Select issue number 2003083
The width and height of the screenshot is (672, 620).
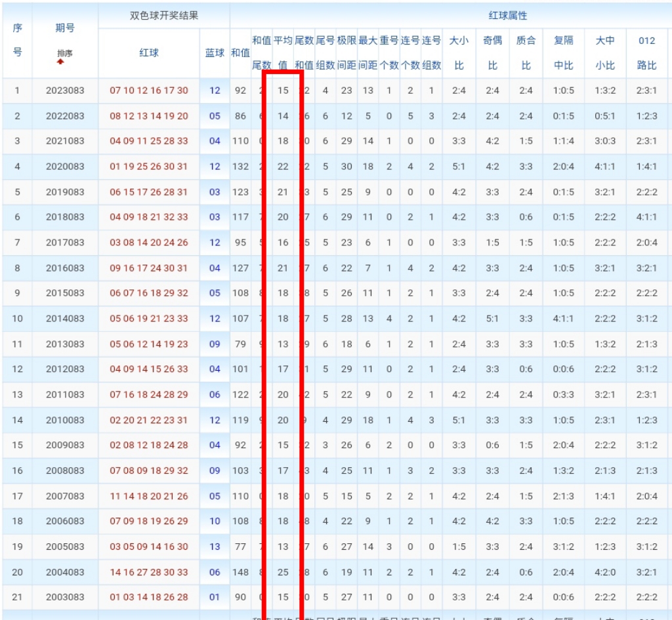[x=65, y=597]
